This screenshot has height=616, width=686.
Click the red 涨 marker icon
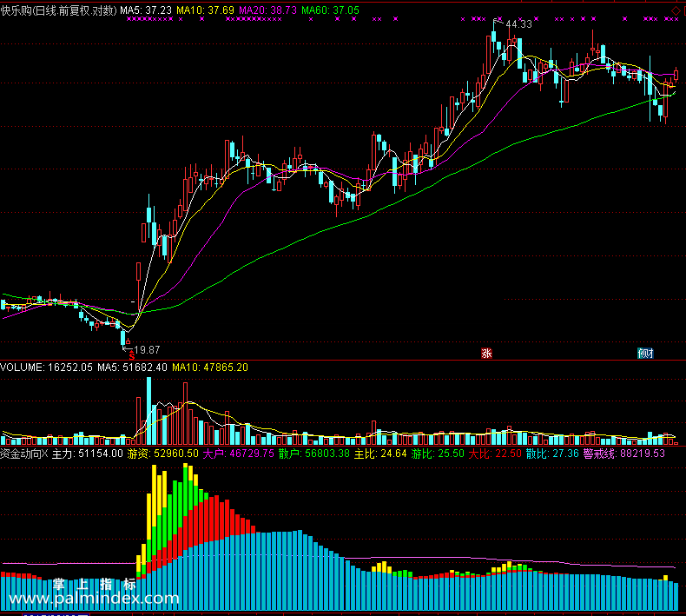[x=486, y=354]
